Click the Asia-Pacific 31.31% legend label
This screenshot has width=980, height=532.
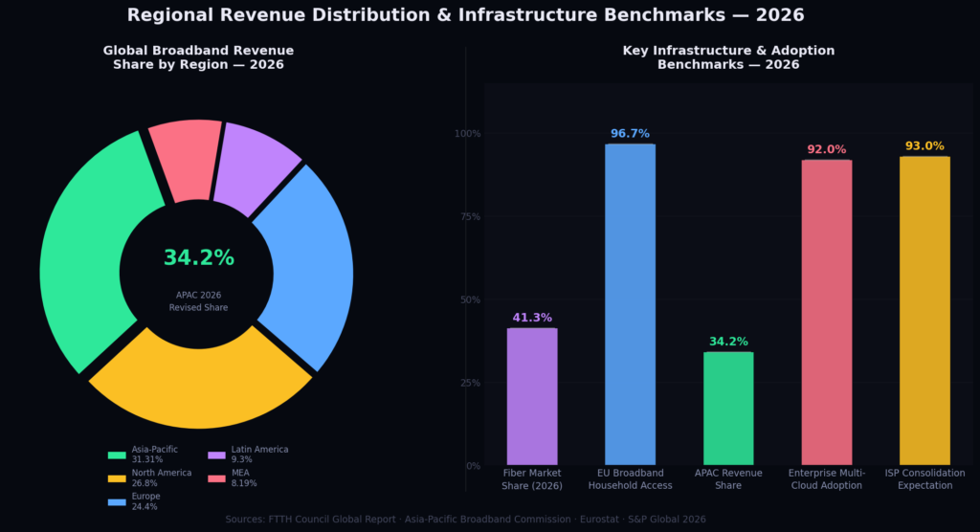[x=154, y=454]
